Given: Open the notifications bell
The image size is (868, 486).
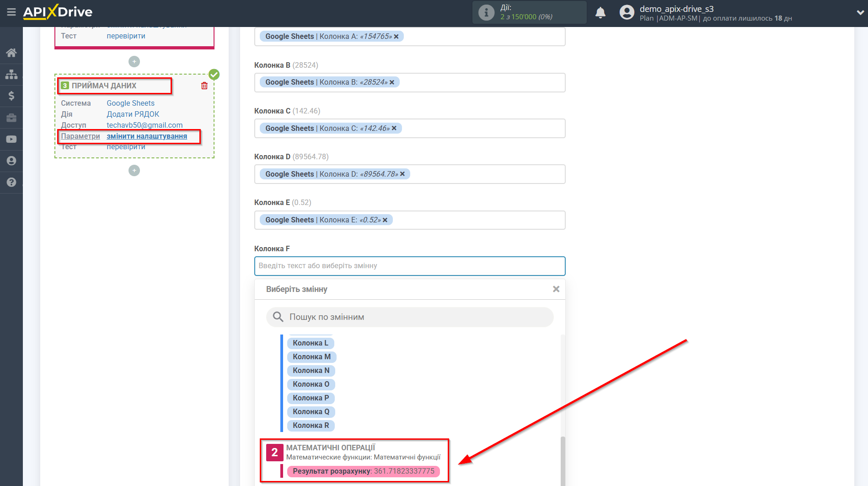Looking at the screenshot, I should click(600, 12).
